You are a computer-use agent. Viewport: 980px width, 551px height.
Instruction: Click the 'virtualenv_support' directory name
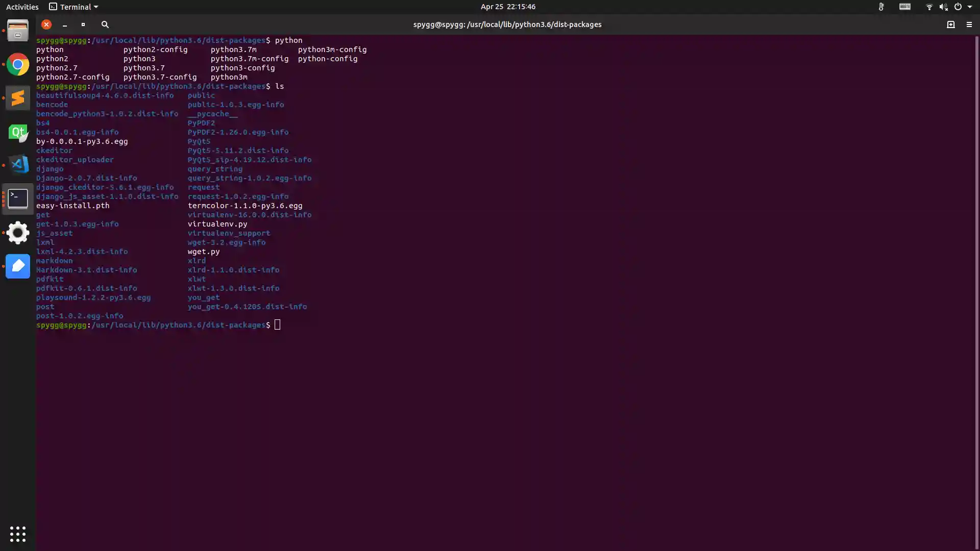click(229, 233)
